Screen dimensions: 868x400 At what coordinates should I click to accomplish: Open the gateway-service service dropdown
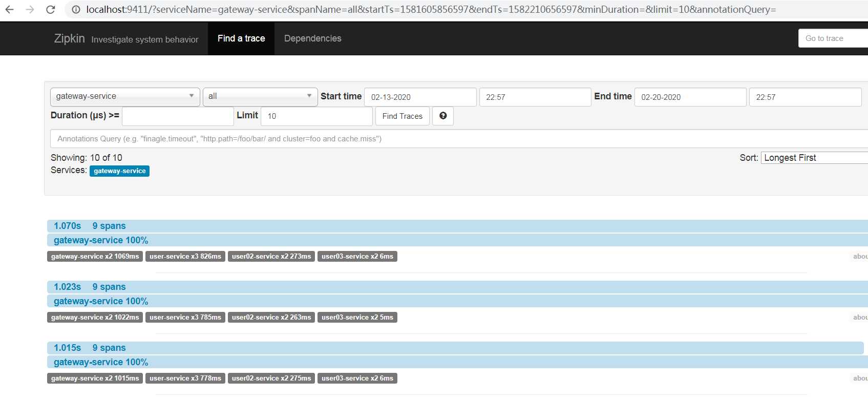125,96
